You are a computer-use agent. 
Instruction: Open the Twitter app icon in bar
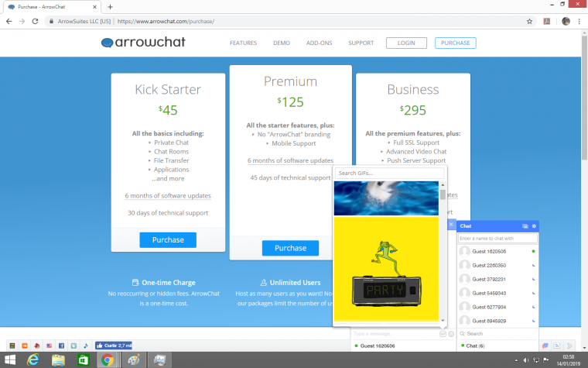pos(73,346)
